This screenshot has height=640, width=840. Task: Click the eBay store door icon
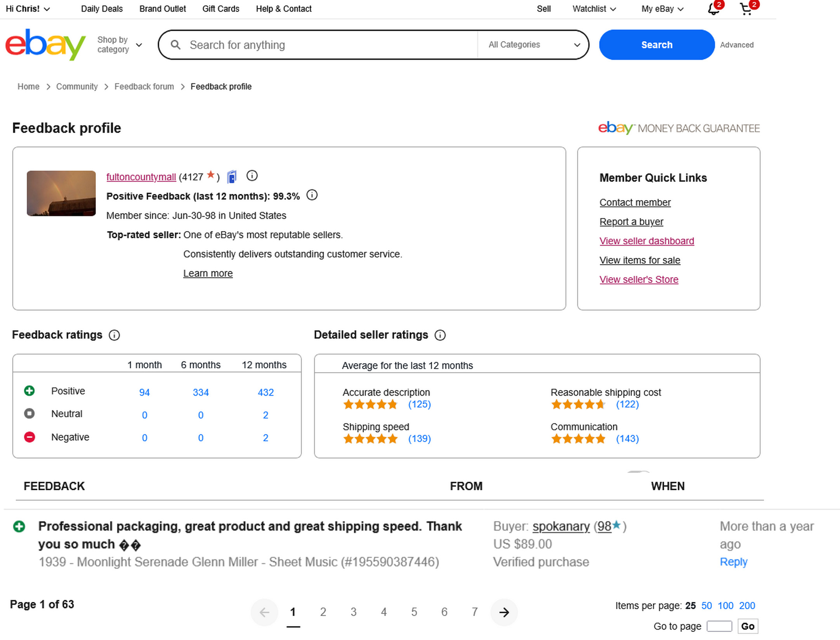232,177
